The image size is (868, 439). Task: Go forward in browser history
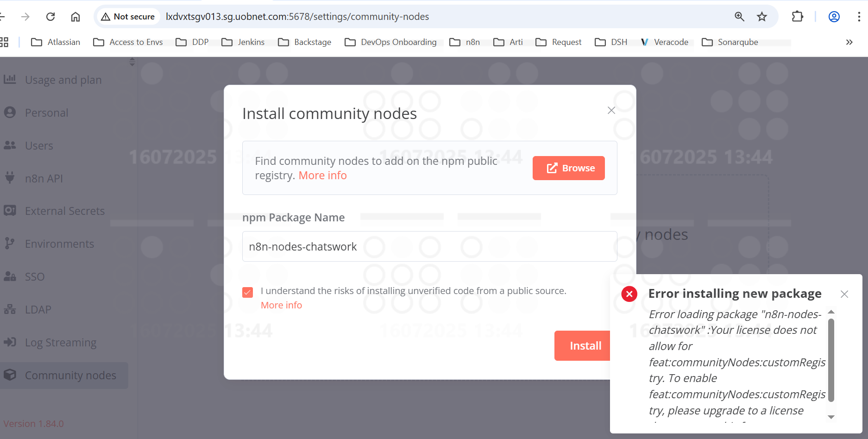[x=25, y=17]
